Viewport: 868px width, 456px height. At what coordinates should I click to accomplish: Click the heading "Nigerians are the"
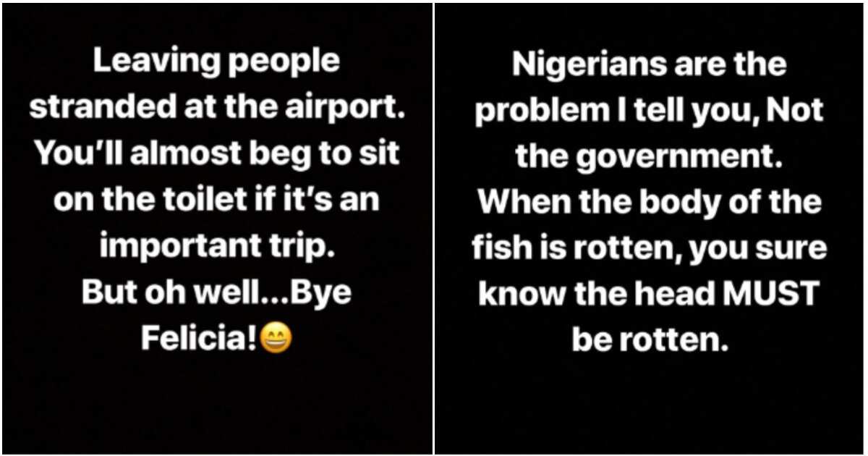click(650, 64)
